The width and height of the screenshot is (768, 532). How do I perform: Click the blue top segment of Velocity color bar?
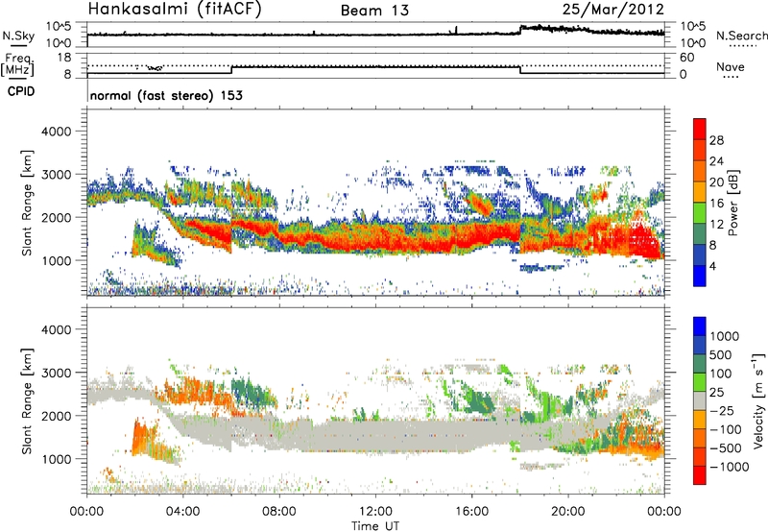pos(700,326)
